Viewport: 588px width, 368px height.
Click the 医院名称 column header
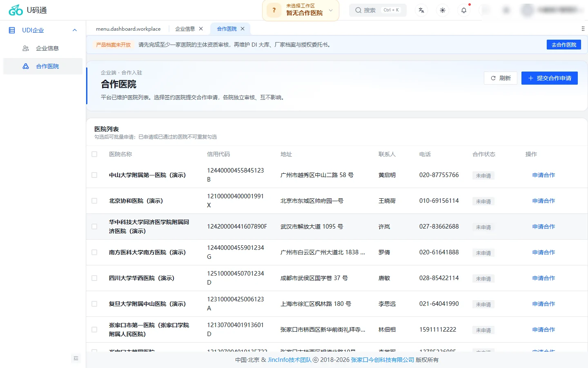click(120, 154)
